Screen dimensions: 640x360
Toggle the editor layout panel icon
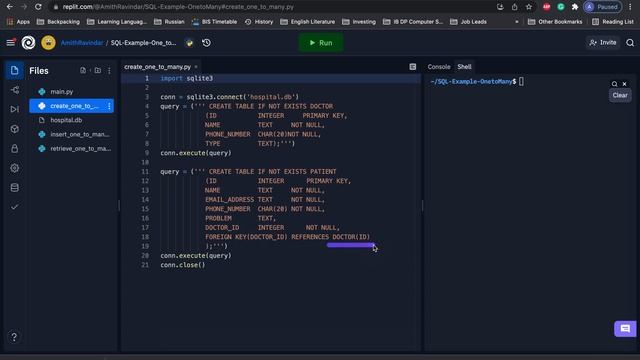pyautogui.click(x=413, y=67)
